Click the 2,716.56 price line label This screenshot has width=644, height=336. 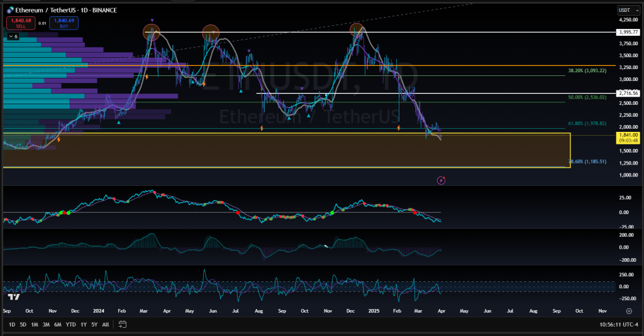point(628,94)
